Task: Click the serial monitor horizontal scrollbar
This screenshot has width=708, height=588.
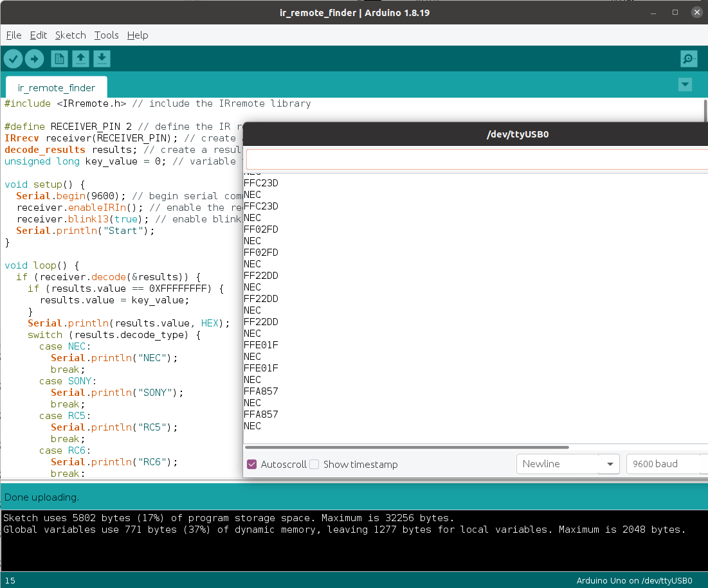Action: 407,448
